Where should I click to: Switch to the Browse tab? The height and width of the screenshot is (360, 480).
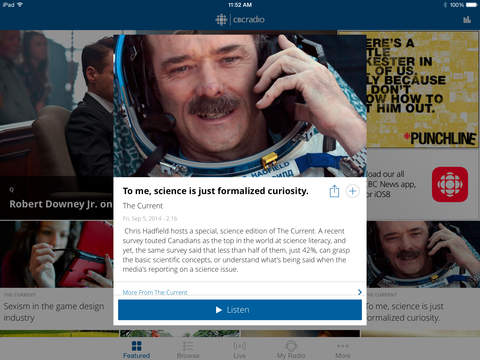pyautogui.click(x=188, y=349)
